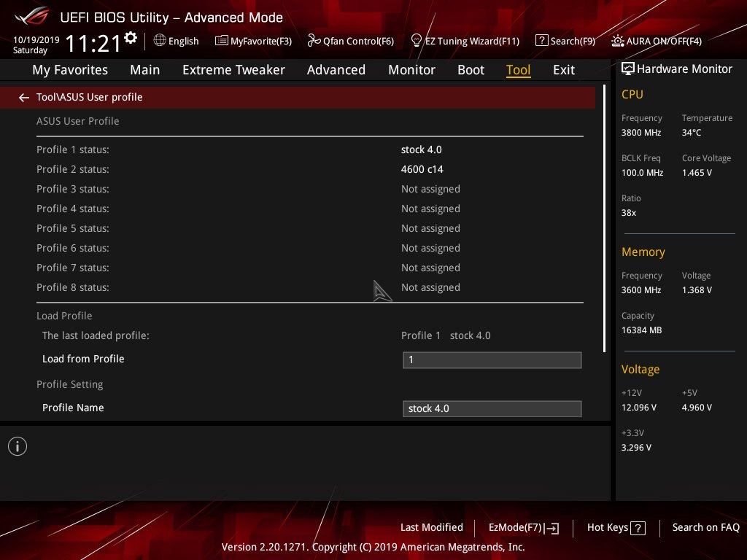747x560 pixels.
Task: Select Profile 2 status row label
Action: (x=73, y=169)
